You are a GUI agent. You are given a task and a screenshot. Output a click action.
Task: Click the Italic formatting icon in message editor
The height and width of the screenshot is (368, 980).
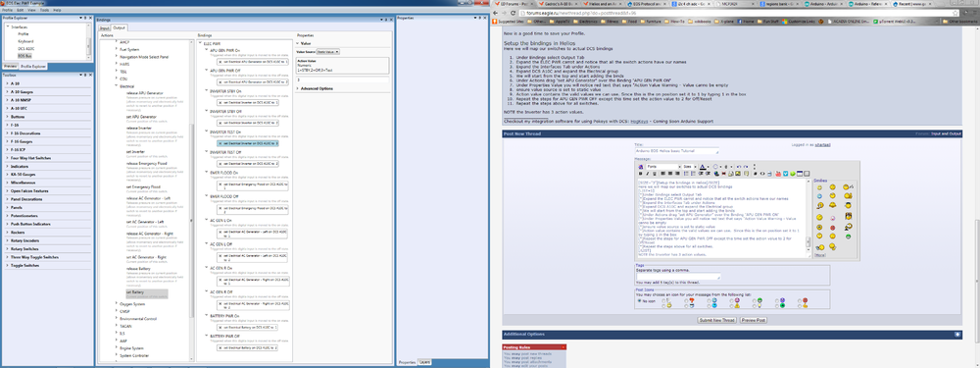point(648,174)
